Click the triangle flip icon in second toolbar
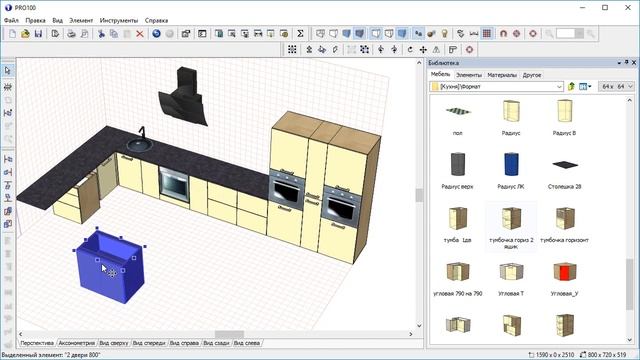The image size is (640, 360). (x=436, y=49)
